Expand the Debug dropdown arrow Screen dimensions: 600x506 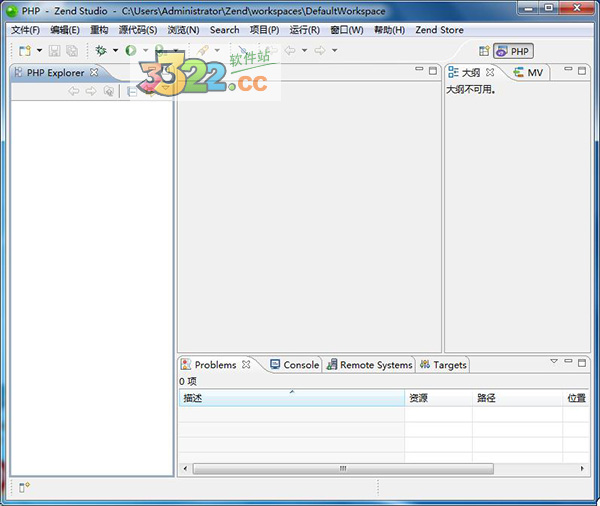tap(115, 50)
